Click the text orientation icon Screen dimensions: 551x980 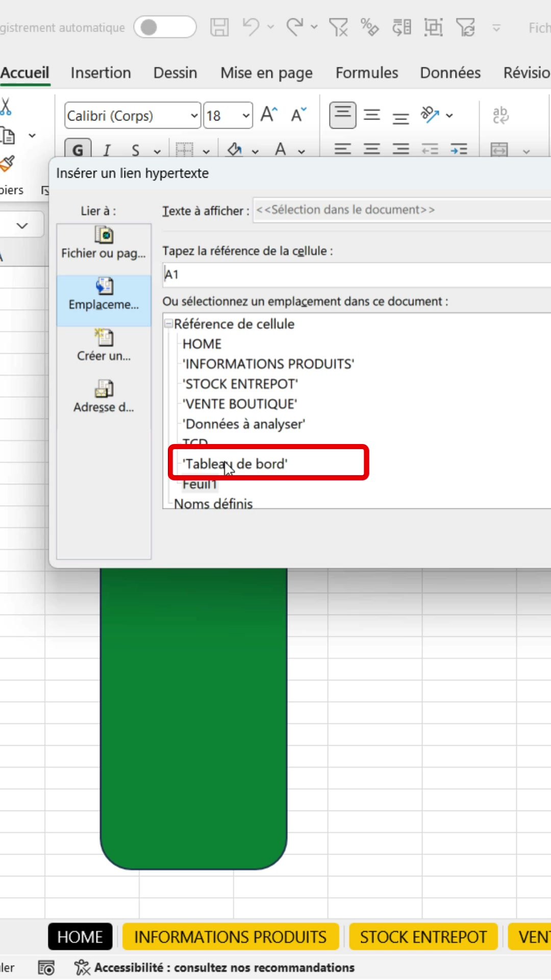click(x=430, y=115)
